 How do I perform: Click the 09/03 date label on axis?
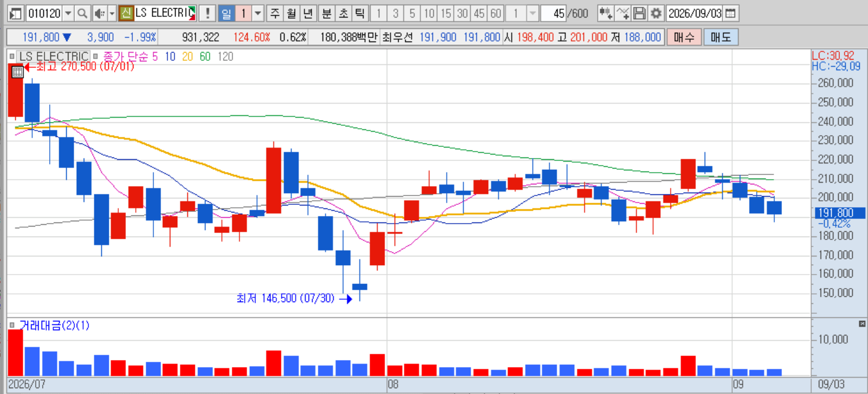(x=831, y=384)
